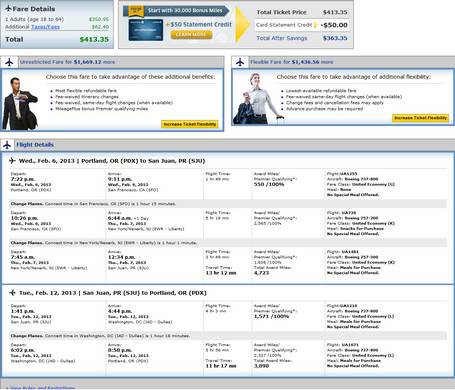Click the 12:34 p.m. arrival in San Juan
Screen dimensions: 455x390
[121, 257]
